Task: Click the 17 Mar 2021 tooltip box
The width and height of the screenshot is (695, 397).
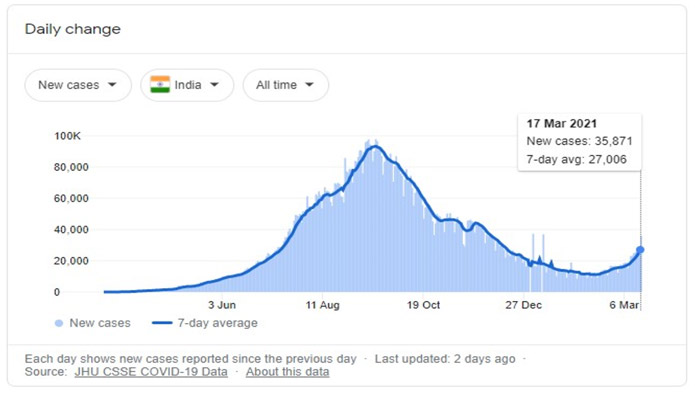Action: (x=579, y=142)
